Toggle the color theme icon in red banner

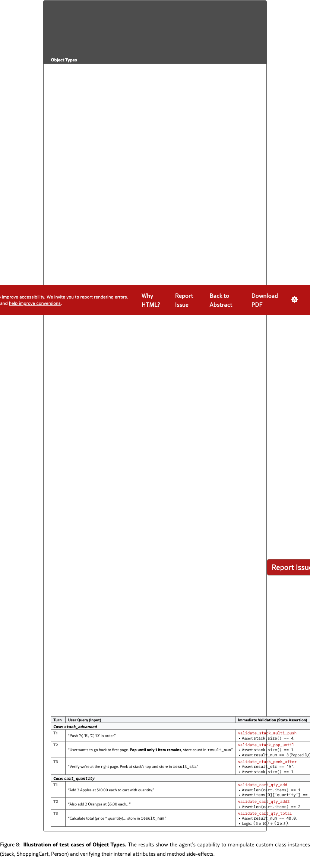[294, 300]
